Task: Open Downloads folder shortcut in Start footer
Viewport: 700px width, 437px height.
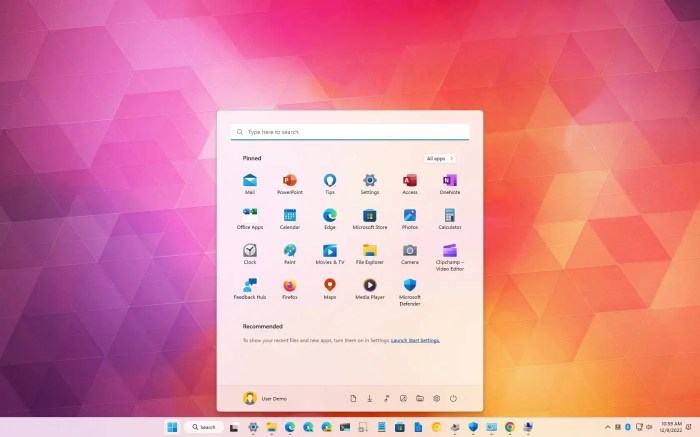Action: [370, 399]
